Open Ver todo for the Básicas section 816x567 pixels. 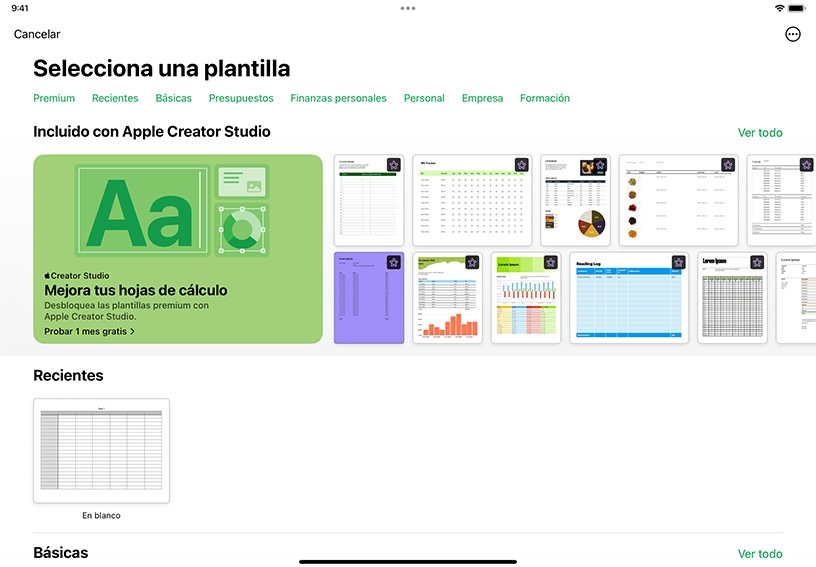point(760,553)
